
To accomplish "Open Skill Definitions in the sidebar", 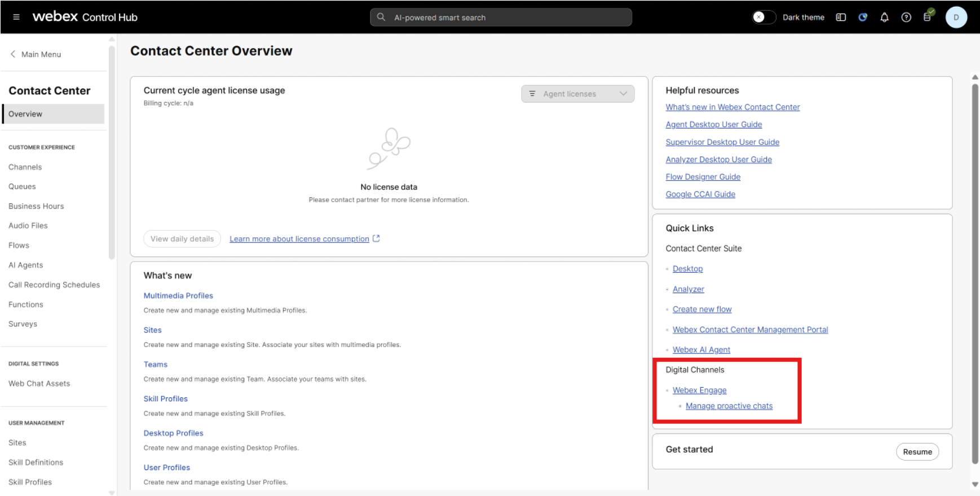I will (x=36, y=462).
